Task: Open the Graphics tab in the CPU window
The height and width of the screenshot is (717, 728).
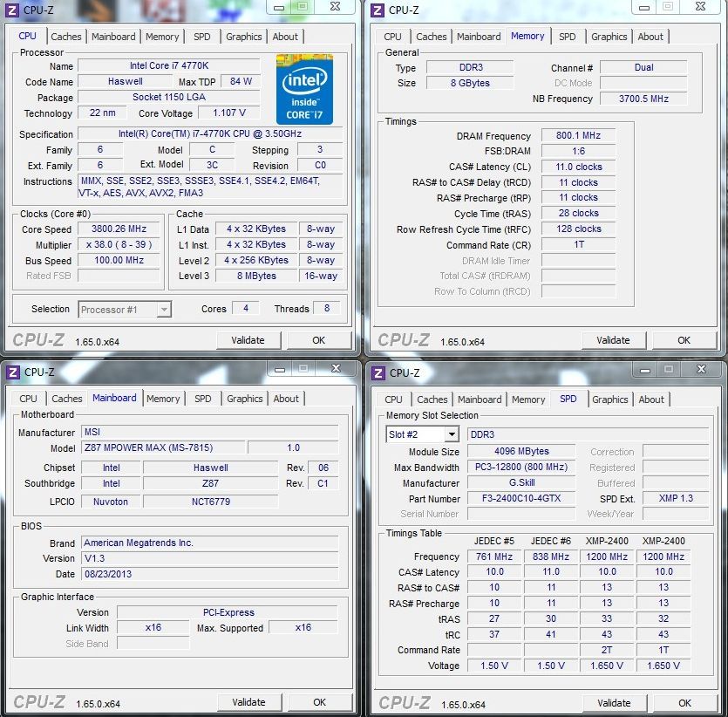Action: (x=244, y=37)
